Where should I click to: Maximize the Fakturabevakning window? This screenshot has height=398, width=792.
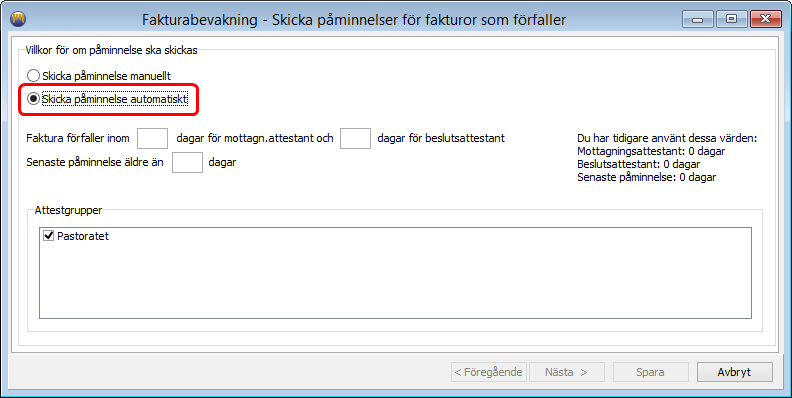(x=731, y=20)
